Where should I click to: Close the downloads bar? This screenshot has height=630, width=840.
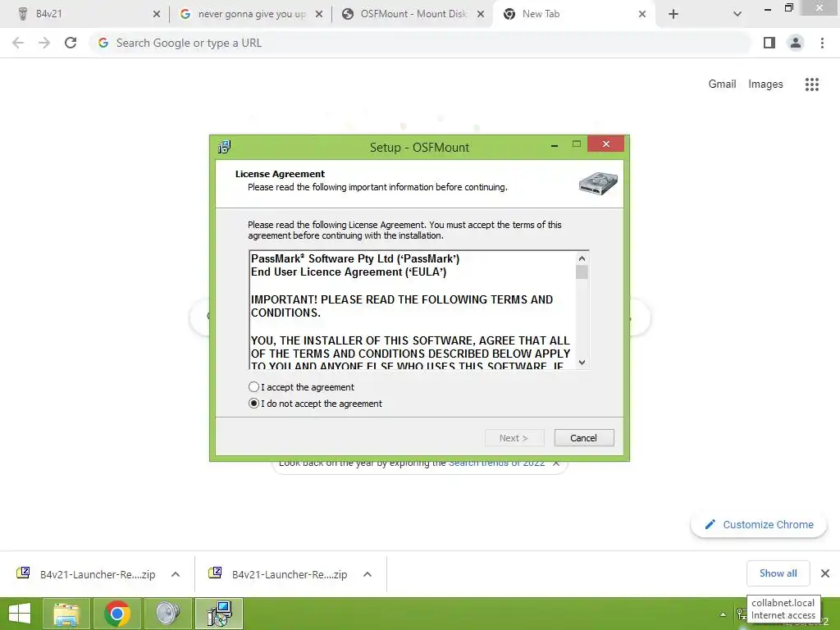click(x=825, y=573)
